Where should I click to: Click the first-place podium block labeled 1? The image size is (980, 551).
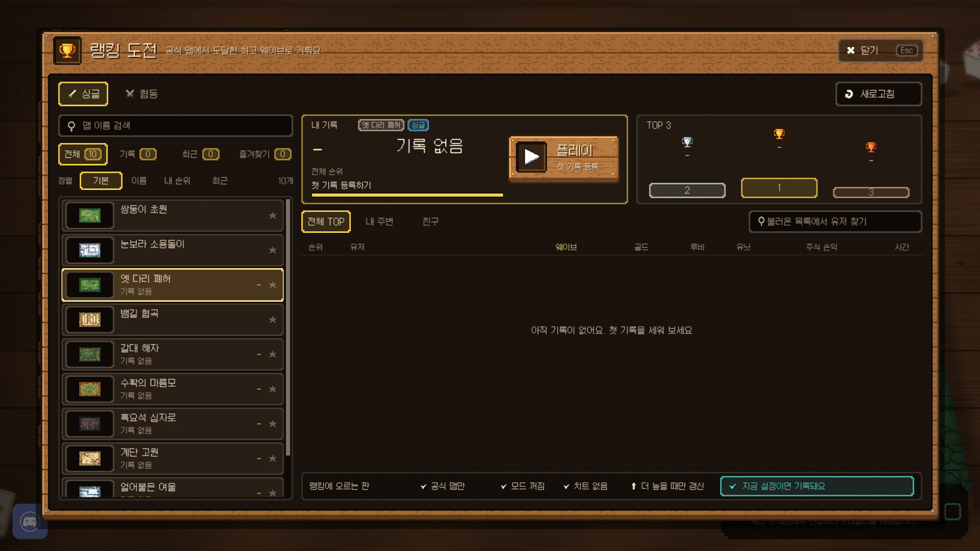coord(779,188)
